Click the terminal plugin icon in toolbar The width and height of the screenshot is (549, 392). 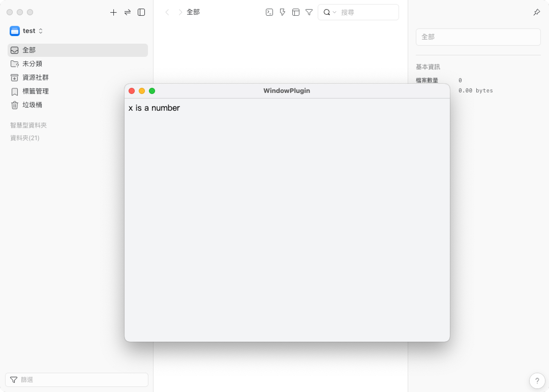coord(269,12)
